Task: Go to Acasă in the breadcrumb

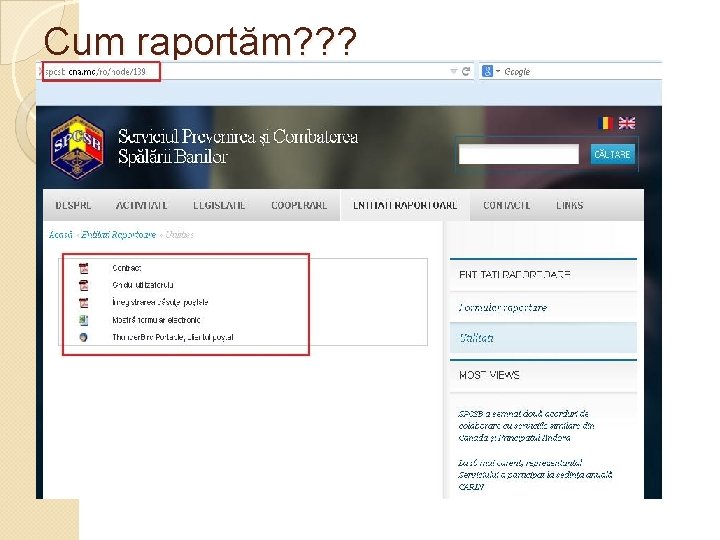Action: (x=61, y=235)
